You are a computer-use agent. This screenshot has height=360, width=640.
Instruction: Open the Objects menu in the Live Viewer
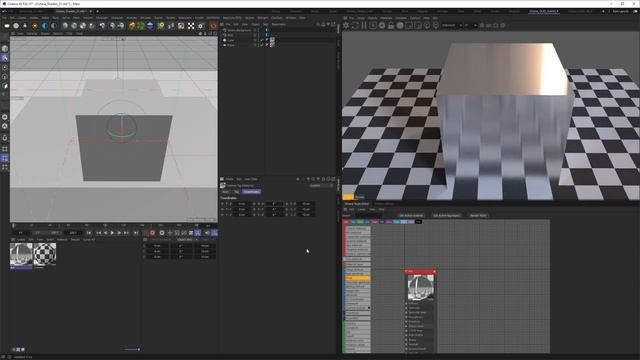click(x=372, y=18)
